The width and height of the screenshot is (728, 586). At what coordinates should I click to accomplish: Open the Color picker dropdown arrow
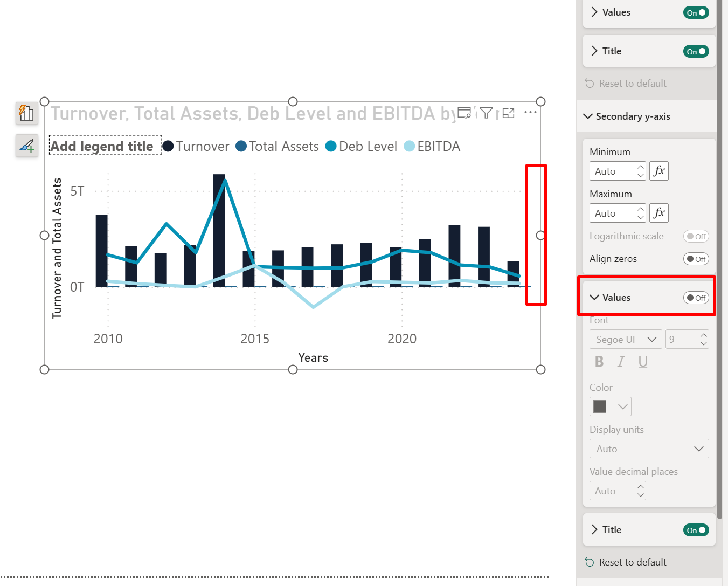point(623,406)
